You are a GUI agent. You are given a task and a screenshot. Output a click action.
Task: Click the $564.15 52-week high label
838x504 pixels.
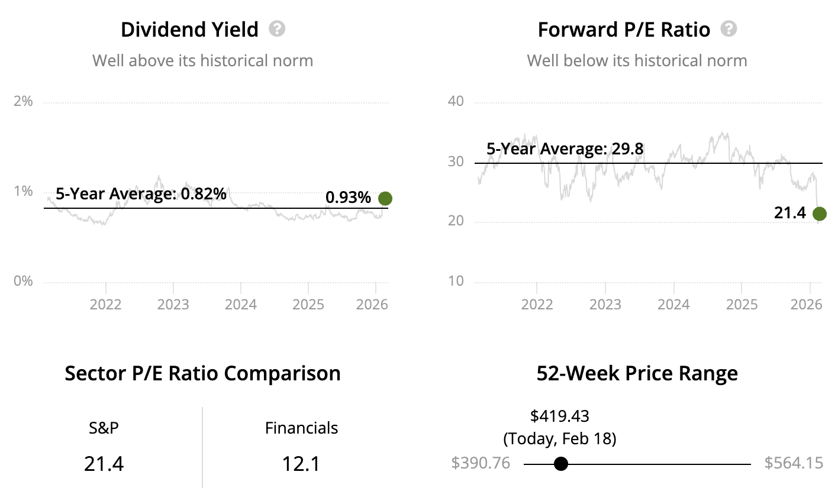[x=794, y=463]
